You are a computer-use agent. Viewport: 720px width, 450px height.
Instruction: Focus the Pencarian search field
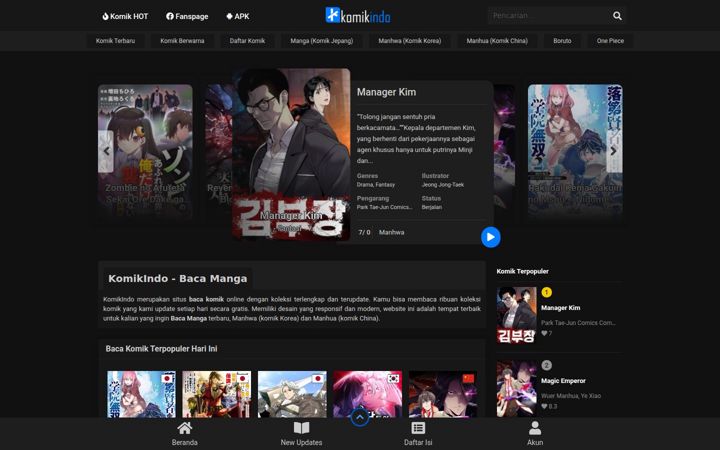point(549,16)
